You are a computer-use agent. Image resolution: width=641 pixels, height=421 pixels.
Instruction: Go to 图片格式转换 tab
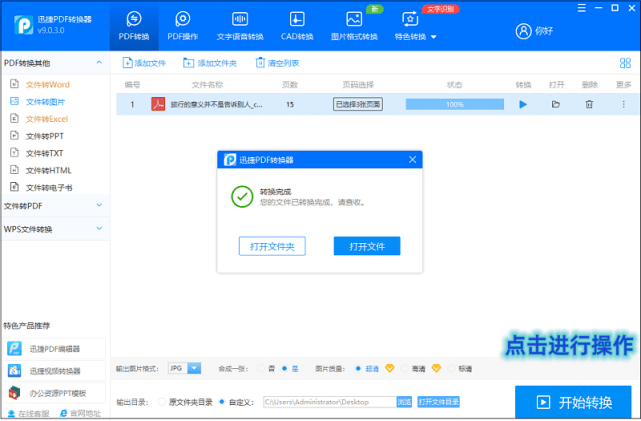tap(354, 26)
